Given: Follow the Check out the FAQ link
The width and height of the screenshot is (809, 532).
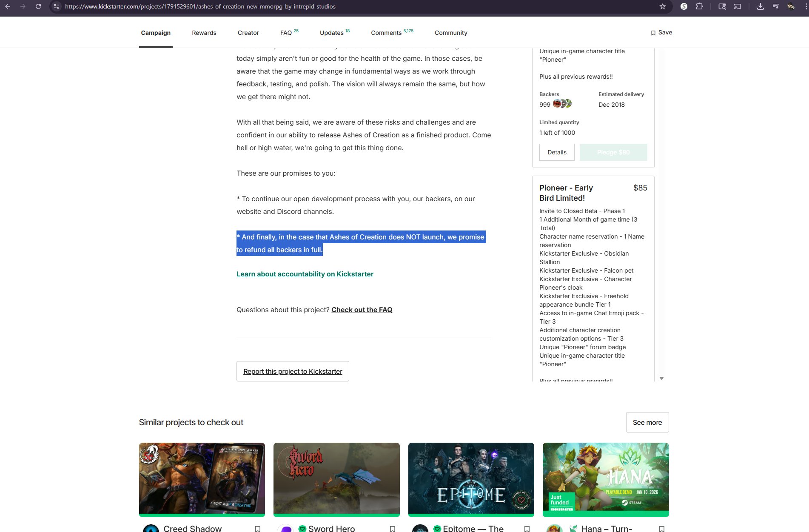Looking at the screenshot, I should coord(362,310).
